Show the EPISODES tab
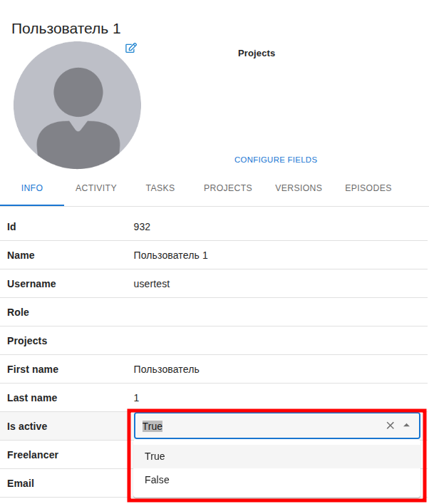The width and height of the screenshot is (429, 504). point(368,188)
